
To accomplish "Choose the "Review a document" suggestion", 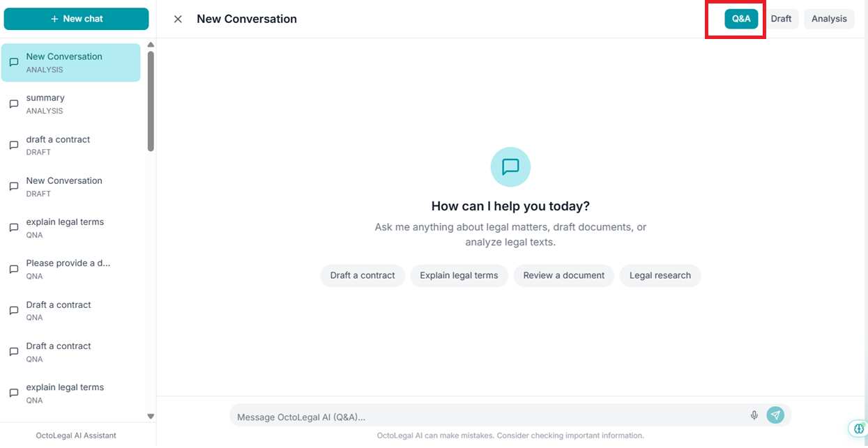I will (563, 275).
